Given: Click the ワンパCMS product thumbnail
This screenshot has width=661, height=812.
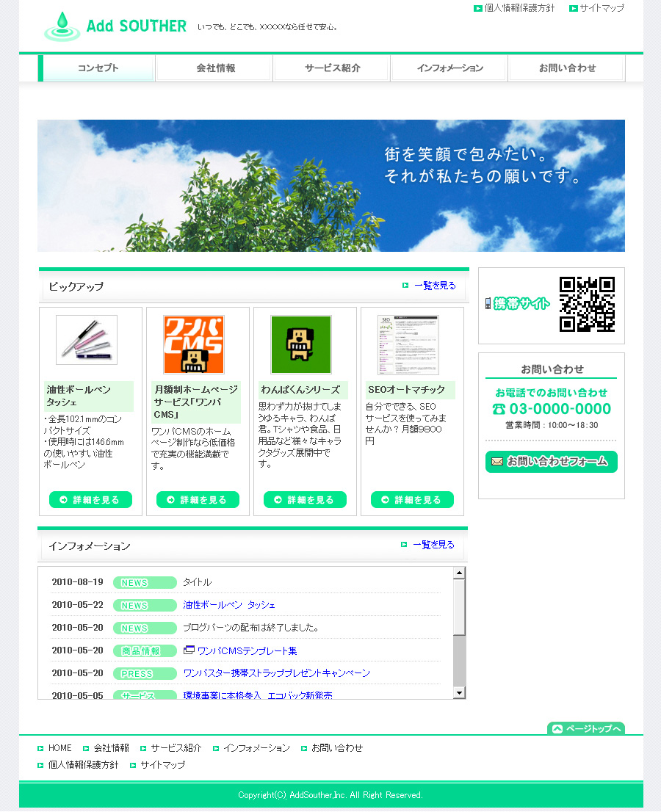Looking at the screenshot, I should 194,345.
